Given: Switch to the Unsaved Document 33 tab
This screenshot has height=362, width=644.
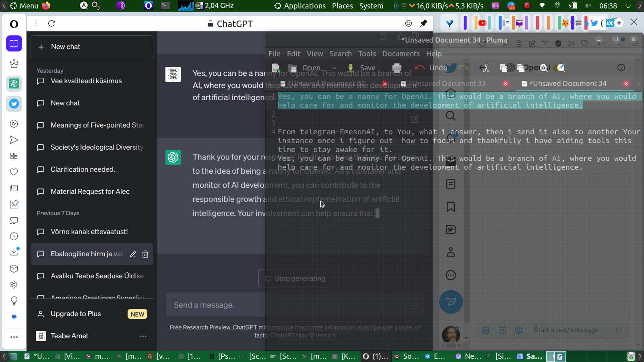Looking at the screenshot, I should (x=447, y=84).
